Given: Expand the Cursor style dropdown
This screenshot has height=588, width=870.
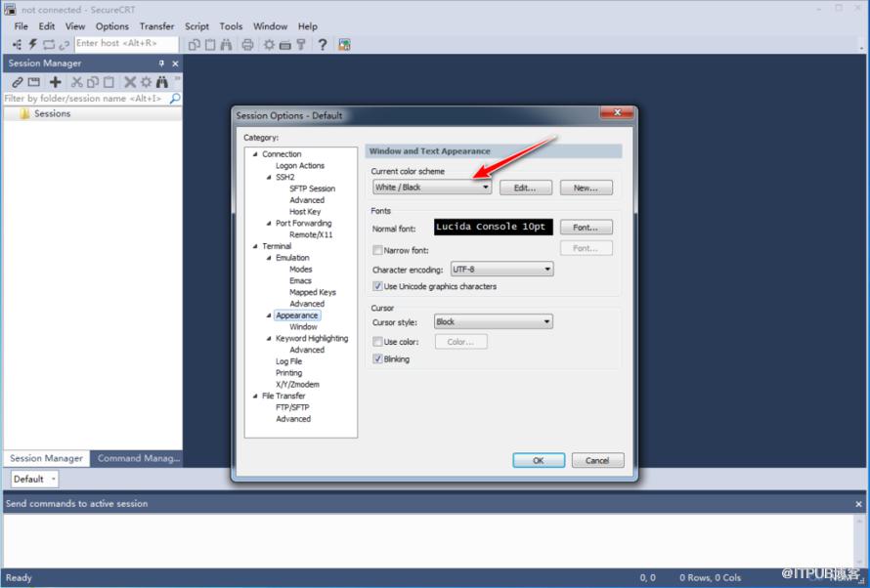Looking at the screenshot, I should 494,321.
